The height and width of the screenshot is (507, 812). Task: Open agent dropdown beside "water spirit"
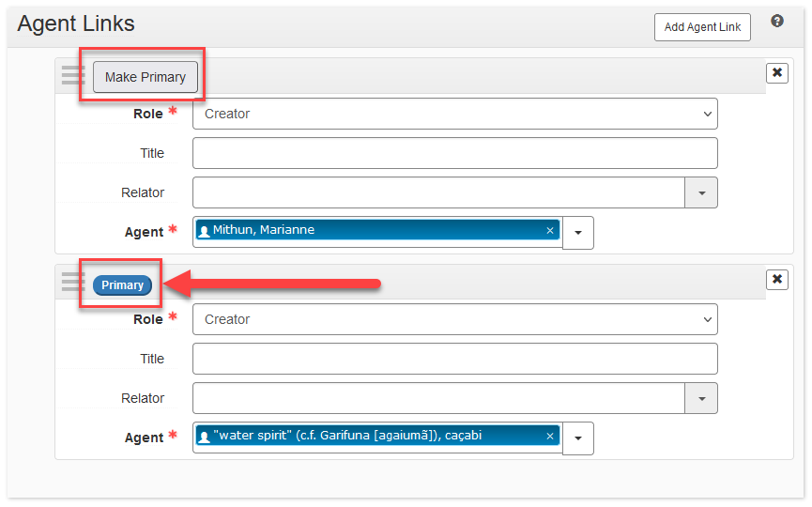(578, 438)
